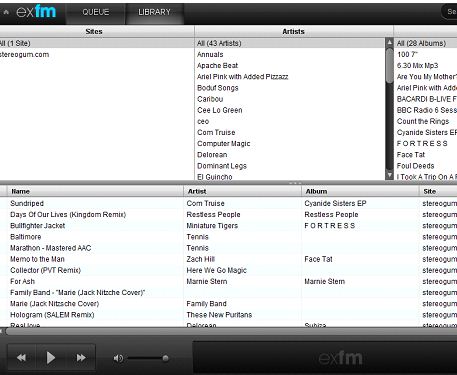Select the song Baltimore
Viewport: 457px width, 375px height.
coord(26,237)
